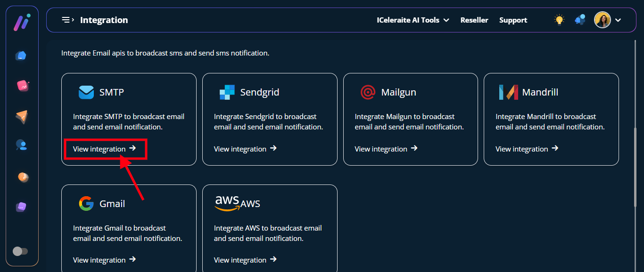The height and width of the screenshot is (272, 644).
Task: Select View integration under Mailgun
Action: 386,149
